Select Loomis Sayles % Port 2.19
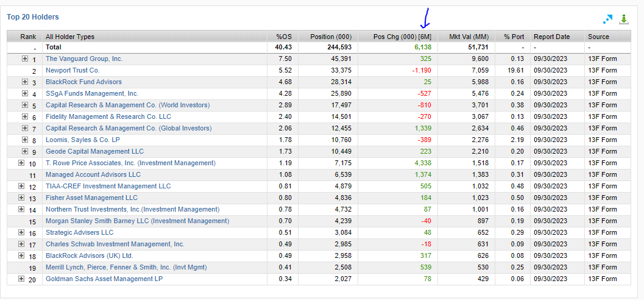Screen dimensions: 644x300 518,140
